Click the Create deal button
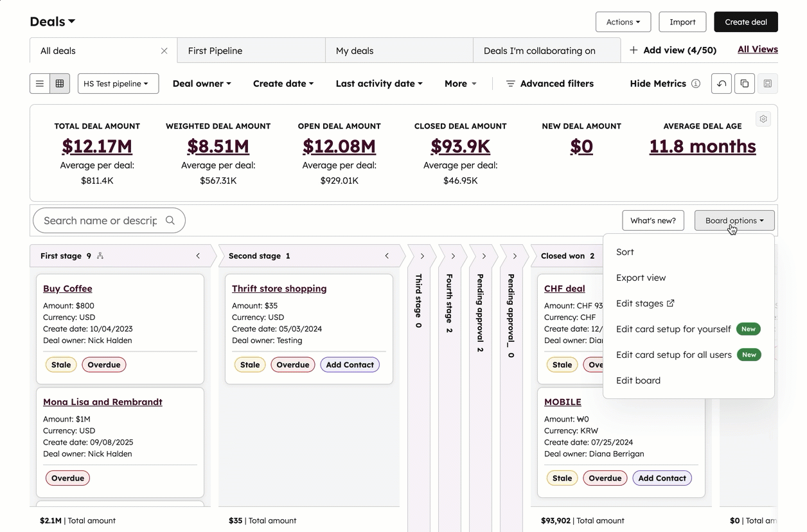The width and height of the screenshot is (807, 532). (x=745, y=22)
